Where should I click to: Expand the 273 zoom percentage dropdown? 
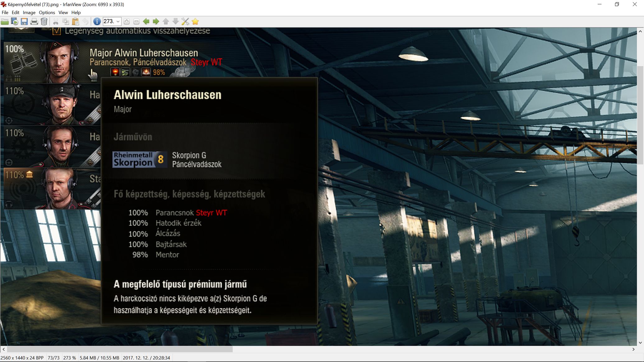(x=118, y=21)
